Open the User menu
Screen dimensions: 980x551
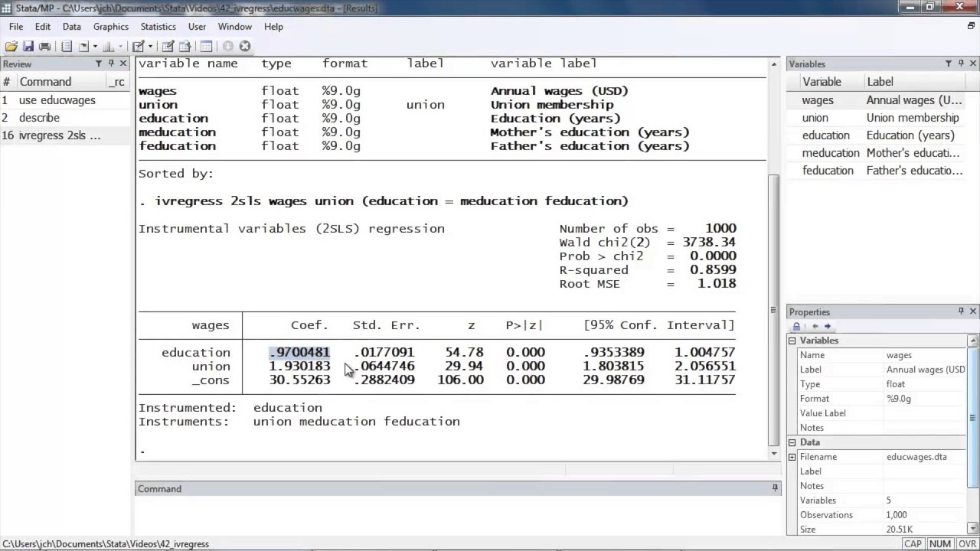[197, 26]
